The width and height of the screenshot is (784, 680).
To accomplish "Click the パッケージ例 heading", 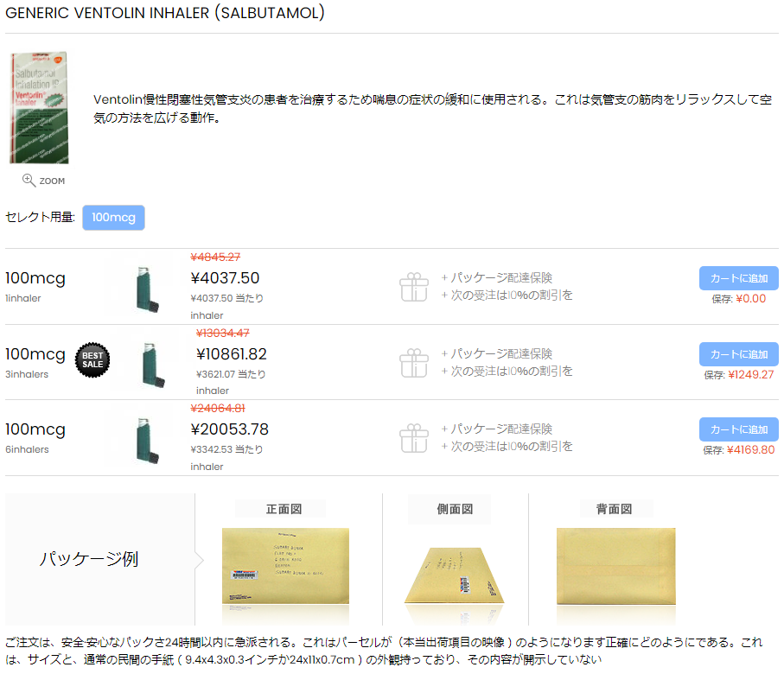I will coord(89,558).
